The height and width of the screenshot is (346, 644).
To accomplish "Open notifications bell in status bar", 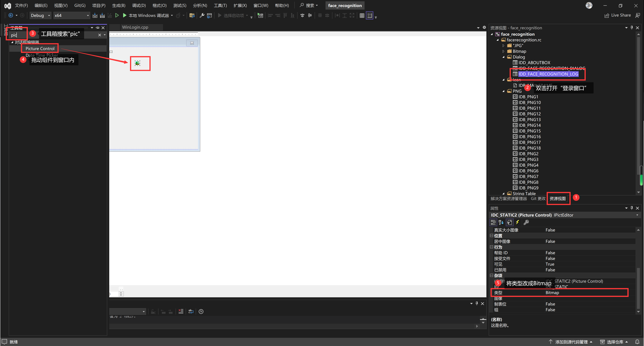I will tap(637, 342).
